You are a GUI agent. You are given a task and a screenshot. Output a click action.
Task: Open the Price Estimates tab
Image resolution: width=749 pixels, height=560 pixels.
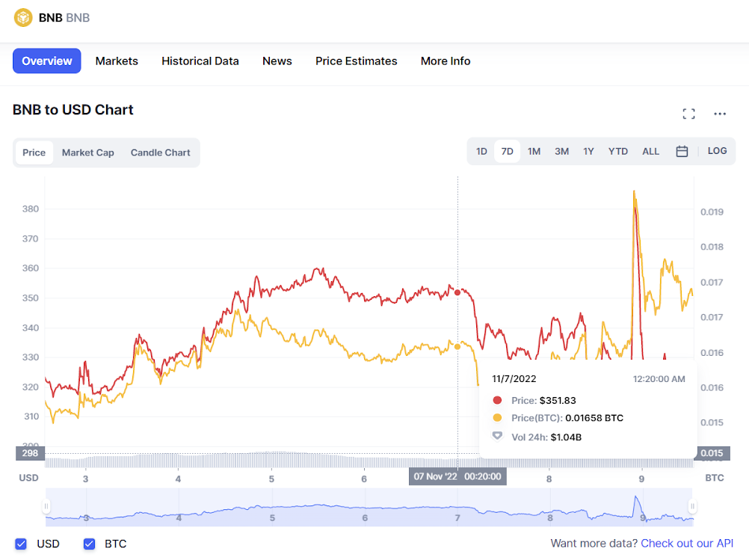[x=357, y=61]
